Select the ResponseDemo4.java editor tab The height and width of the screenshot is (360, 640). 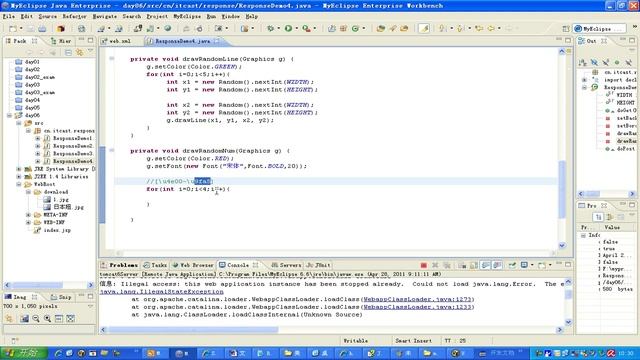(183, 41)
